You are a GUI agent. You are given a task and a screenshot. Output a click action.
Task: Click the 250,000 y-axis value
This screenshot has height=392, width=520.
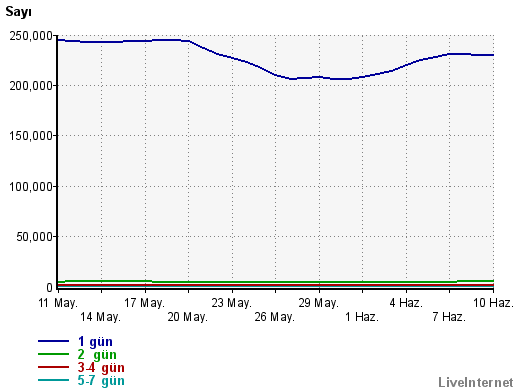(31, 36)
